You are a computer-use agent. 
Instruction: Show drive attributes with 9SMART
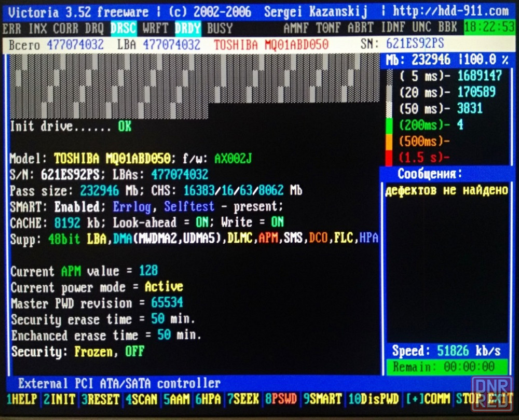[x=322, y=399]
